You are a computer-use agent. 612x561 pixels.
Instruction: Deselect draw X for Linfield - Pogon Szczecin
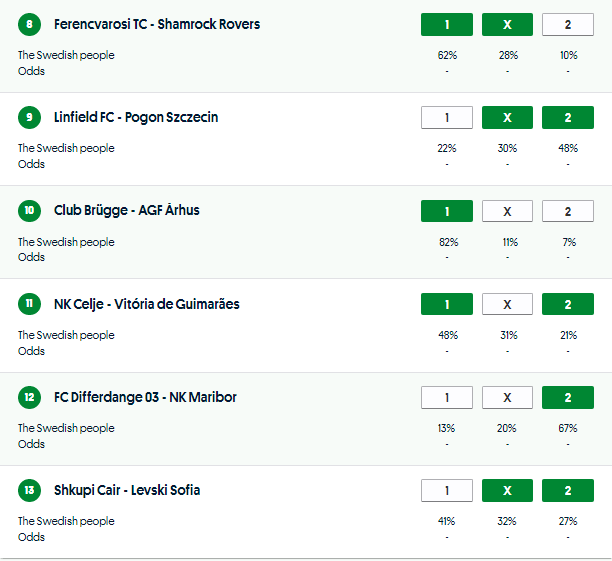coord(507,118)
